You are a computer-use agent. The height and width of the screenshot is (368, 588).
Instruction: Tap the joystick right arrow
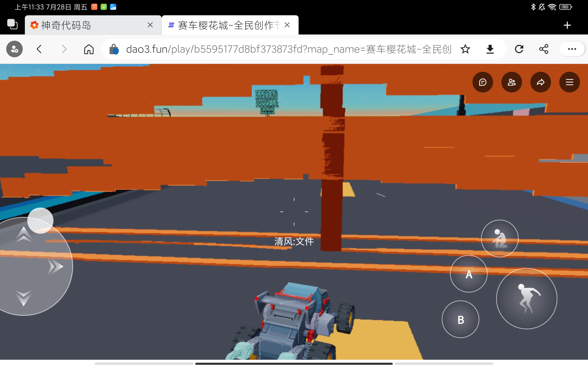(55, 267)
